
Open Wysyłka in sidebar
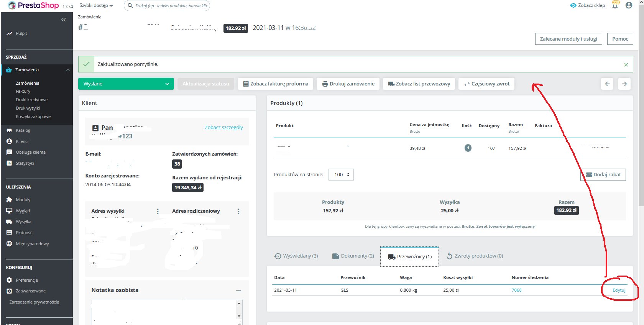coord(23,222)
